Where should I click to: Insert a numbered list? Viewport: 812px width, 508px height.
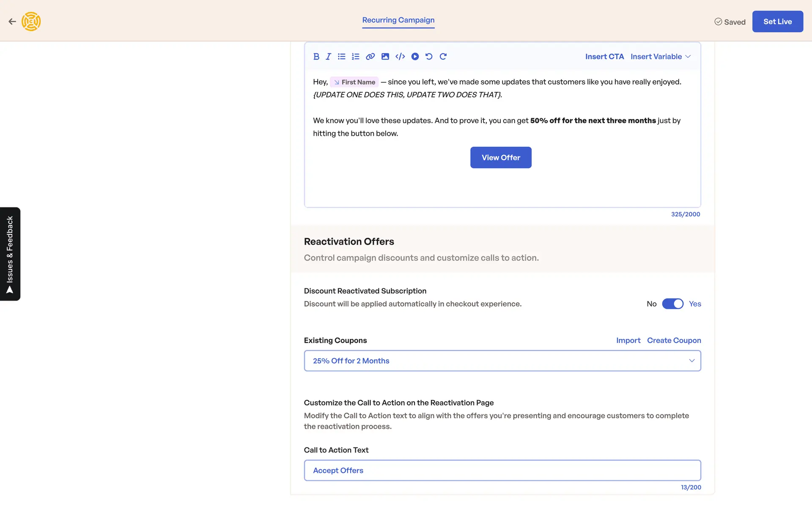tap(356, 56)
